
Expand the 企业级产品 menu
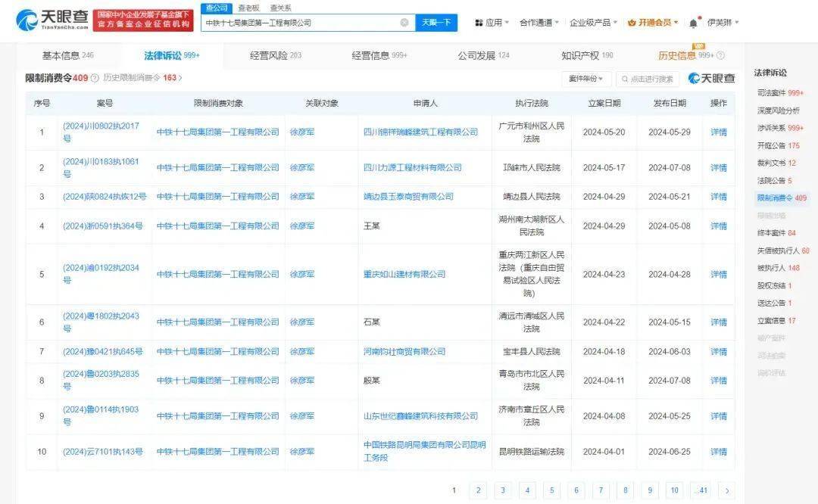click(x=593, y=23)
